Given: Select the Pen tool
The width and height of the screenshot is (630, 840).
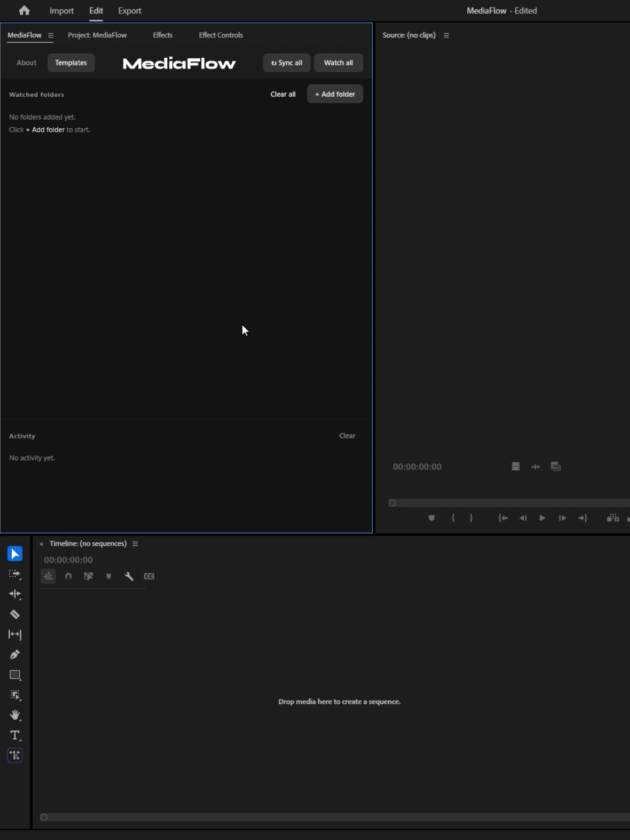Looking at the screenshot, I should pyautogui.click(x=15, y=654).
